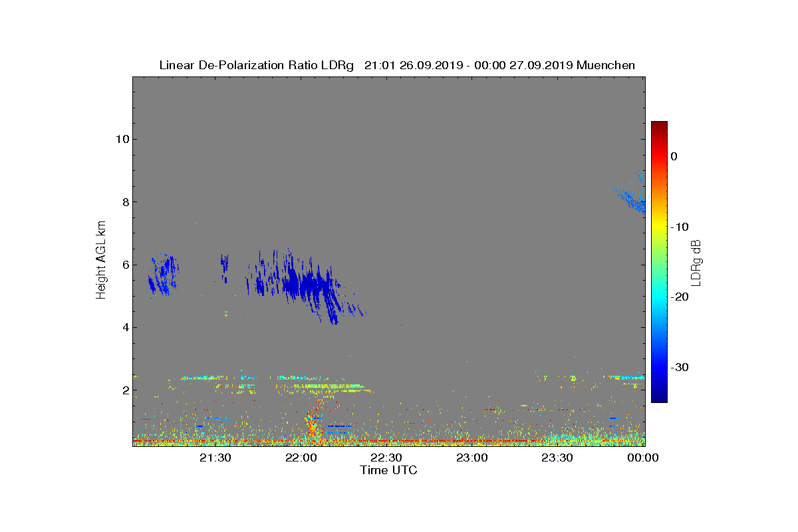Click the colorbar value label -30
The width and height of the screenshot is (798, 532).
(x=680, y=368)
